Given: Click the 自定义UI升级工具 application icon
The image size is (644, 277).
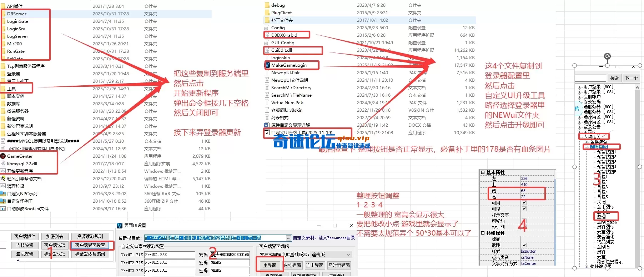Looking at the screenshot, I should point(267,132).
